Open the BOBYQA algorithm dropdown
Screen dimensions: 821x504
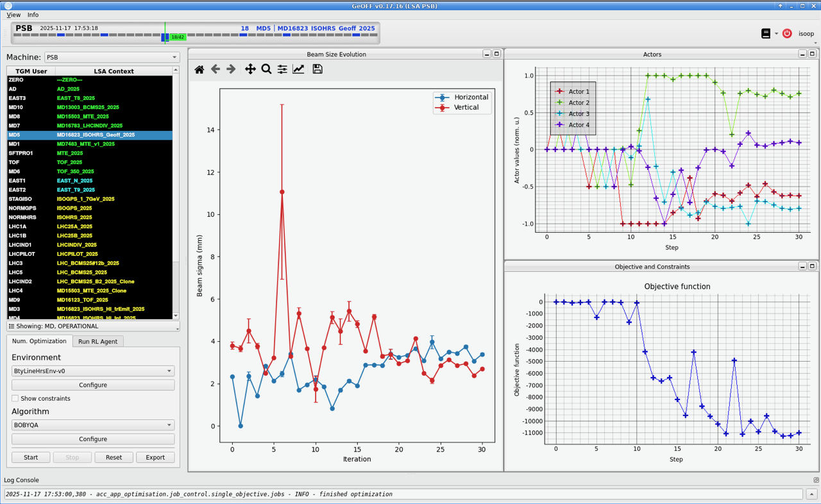[93, 424]
